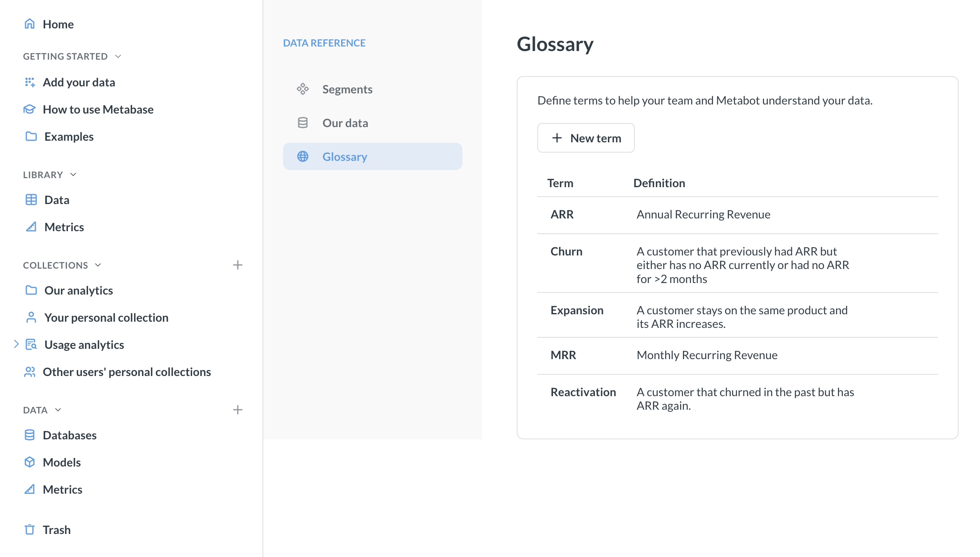The width and height of the screenshot is (980, 557).
Task: Click the Library Metrics ruler icon
Action: 31,227
